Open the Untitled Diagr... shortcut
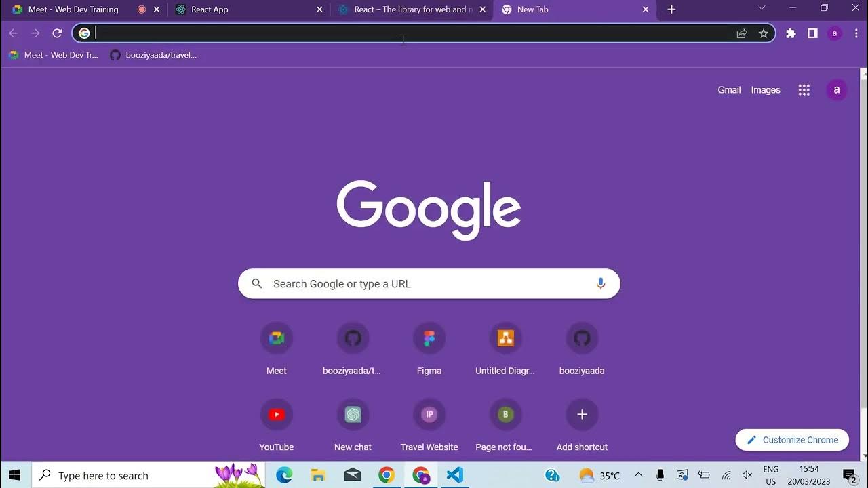This screenshot has height=488, width=868. [505, 349]
